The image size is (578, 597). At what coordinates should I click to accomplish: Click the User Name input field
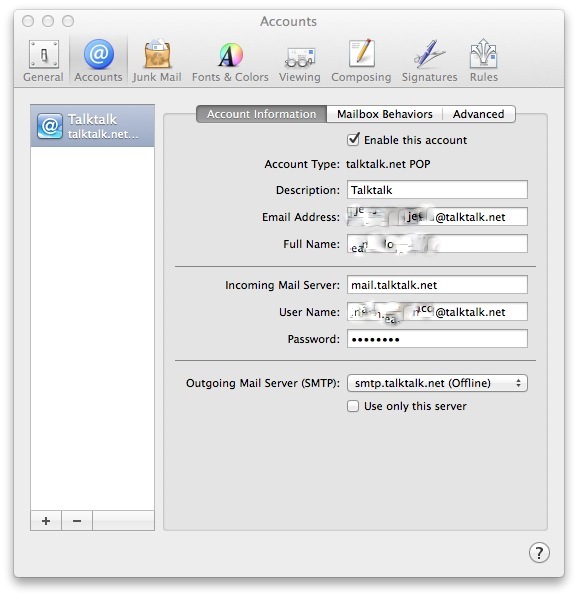[437, 312]
